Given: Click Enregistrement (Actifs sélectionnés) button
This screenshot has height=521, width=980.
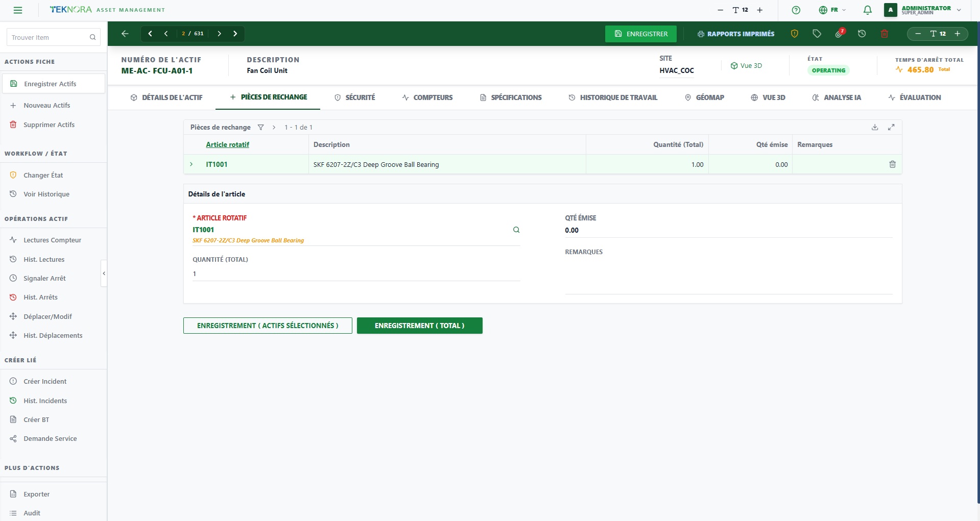Looking at the screenshot, I should tap(268, 326).
